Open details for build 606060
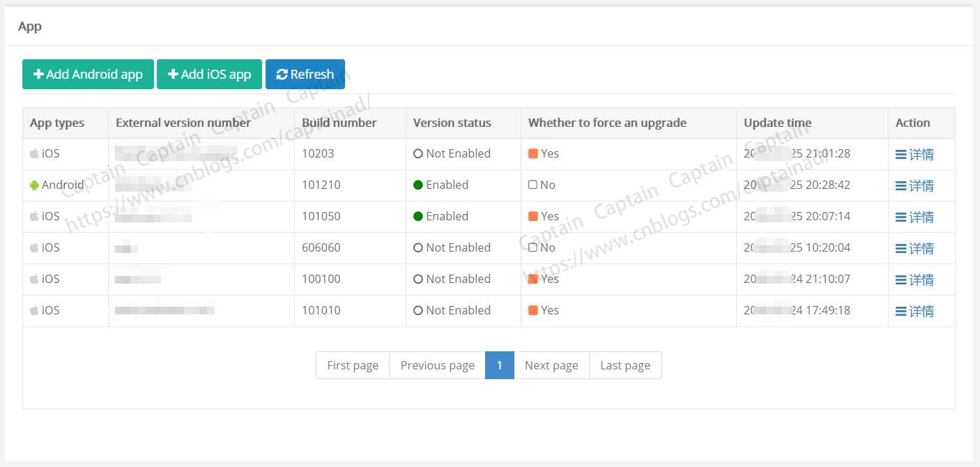 914,248
